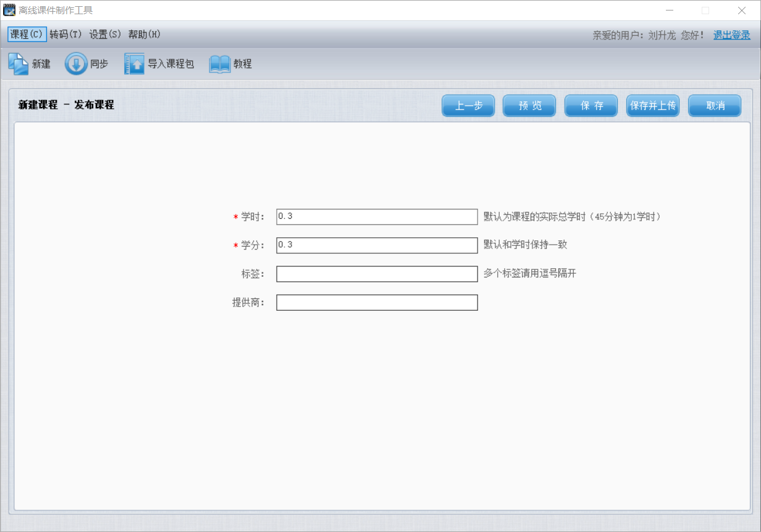Click the Import course package (导入课程包) icon
The width and height of the screenshot is (761, 532).
134,64
